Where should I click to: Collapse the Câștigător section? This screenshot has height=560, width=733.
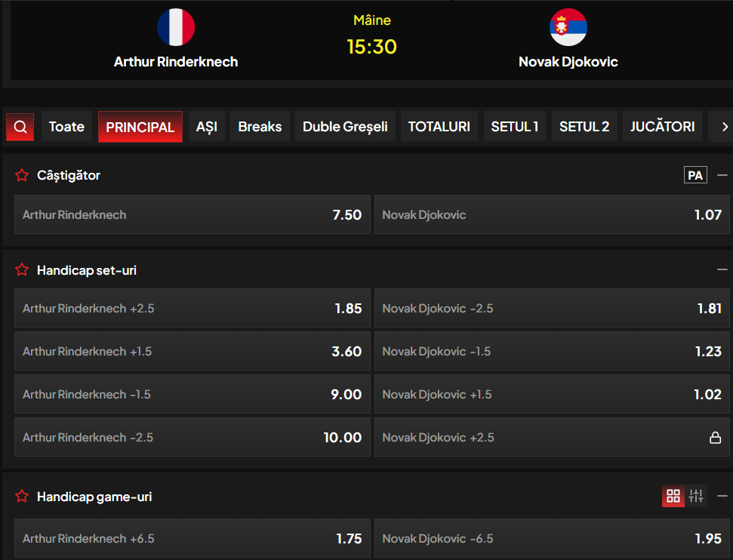tap(722, 175)
